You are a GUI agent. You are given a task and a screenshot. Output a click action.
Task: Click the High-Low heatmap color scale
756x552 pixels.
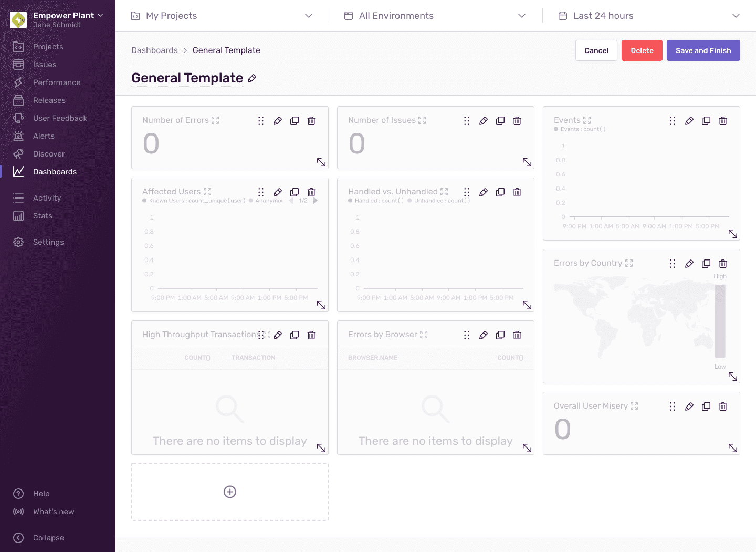pos(720,321)
